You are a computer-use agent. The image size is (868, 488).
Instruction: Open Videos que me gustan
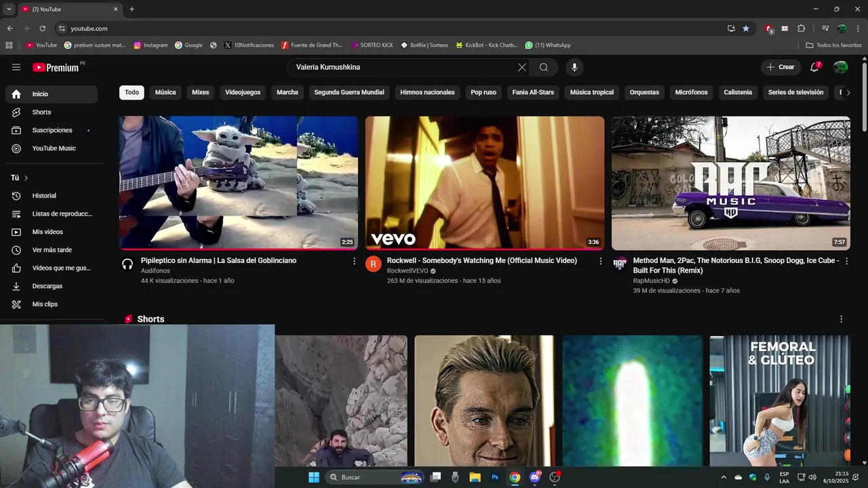(x=52, y=268)
